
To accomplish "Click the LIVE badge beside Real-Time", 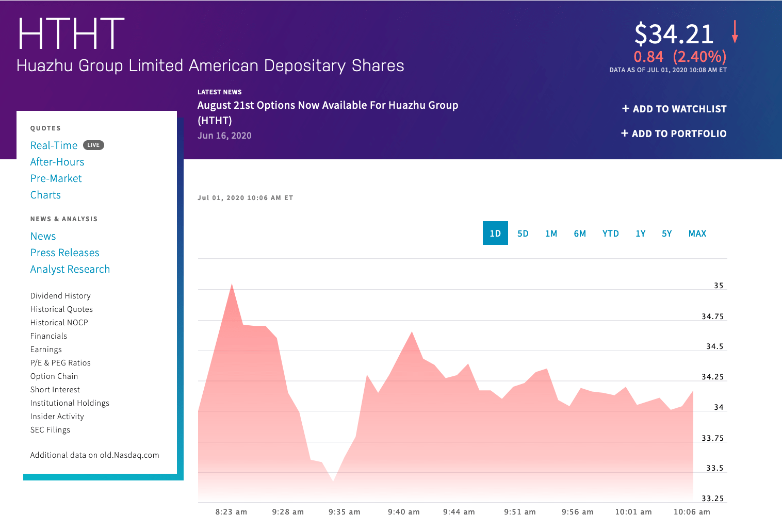I will (x=93, y=145).
